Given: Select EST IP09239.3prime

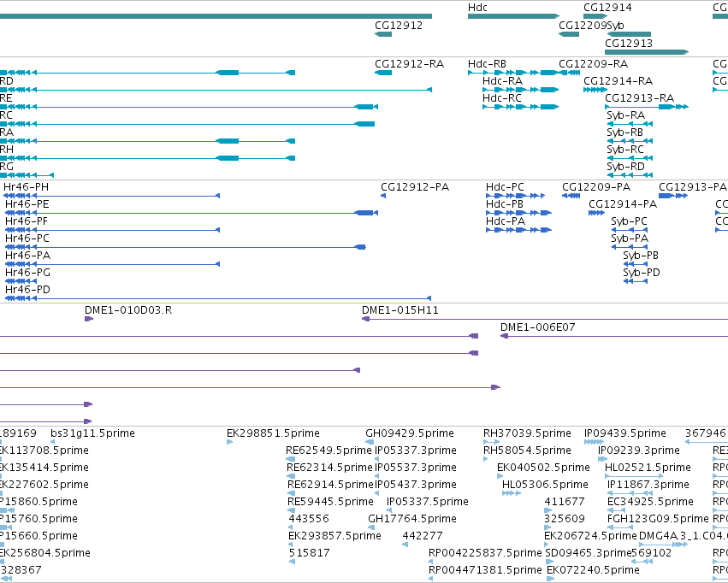Looking at the screenshot, I should [638, 450].
